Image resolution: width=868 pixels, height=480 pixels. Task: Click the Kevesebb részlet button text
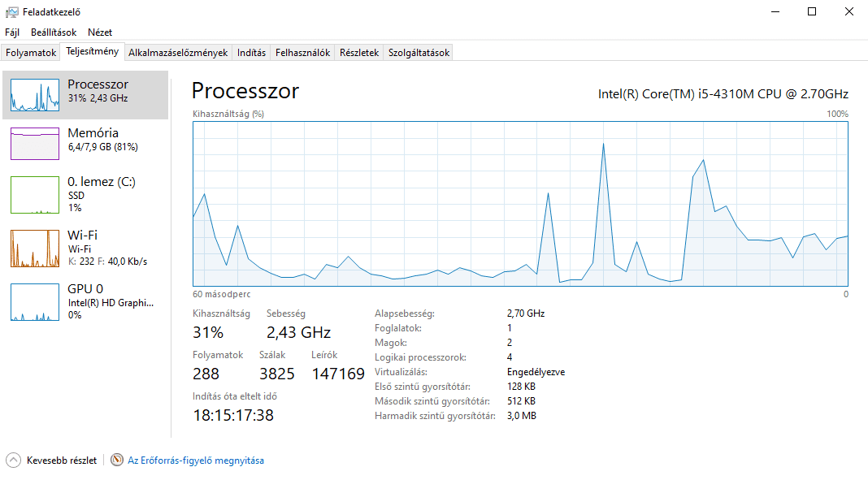tap(62, 461)
